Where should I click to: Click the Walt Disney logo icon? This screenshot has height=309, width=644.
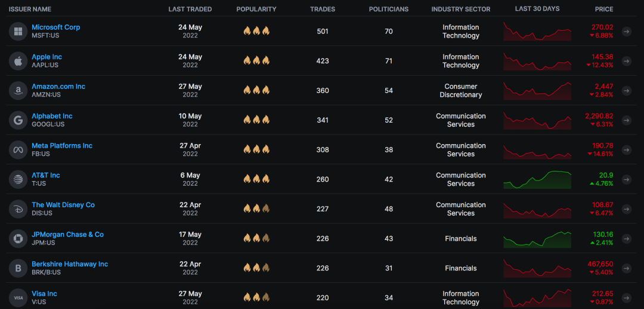(x=18, y=209)
